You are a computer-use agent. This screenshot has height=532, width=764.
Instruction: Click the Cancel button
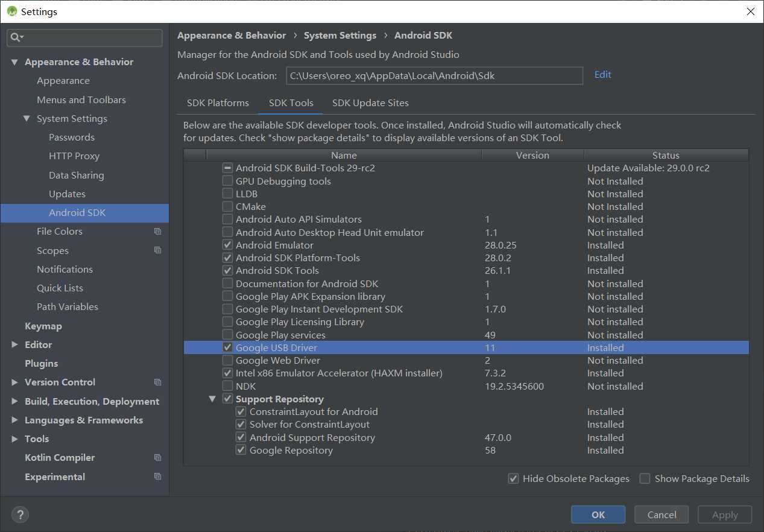click(661, 515)
